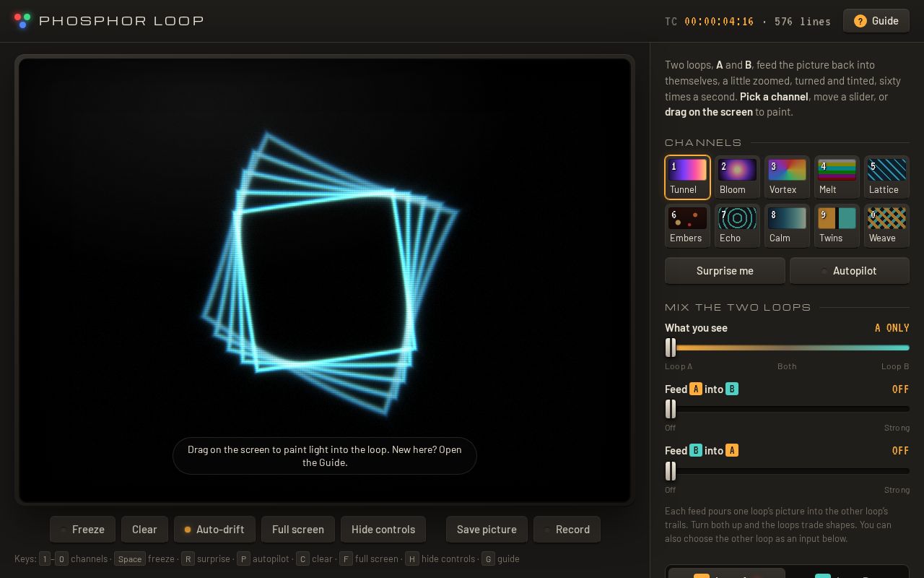This screenshot has height=578, width=924.
Task: Clear the screen
Action: 144,530
